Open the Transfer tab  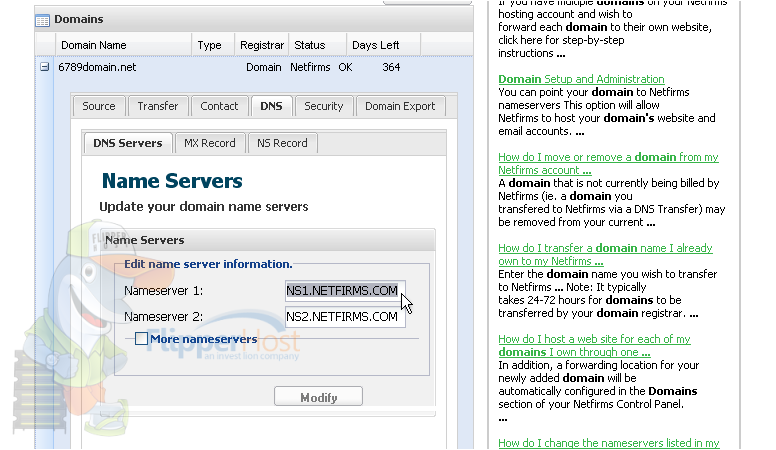(157, 106)
